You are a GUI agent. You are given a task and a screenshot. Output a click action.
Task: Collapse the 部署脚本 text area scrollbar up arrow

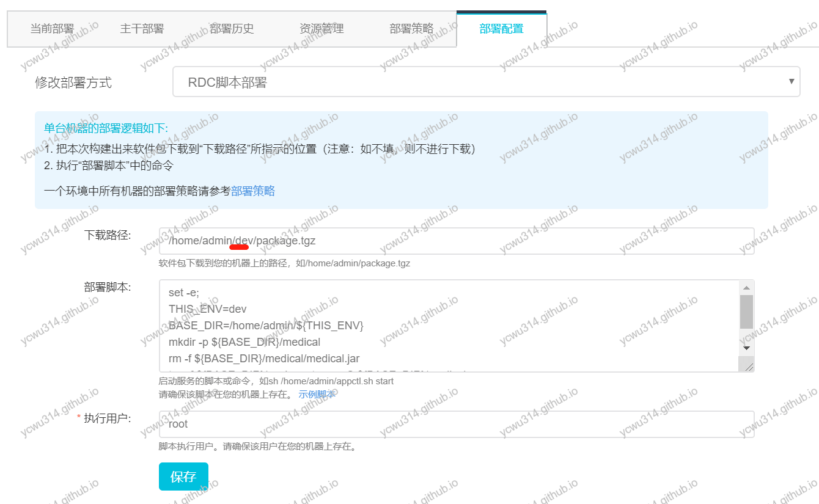[x=746, y=288]
